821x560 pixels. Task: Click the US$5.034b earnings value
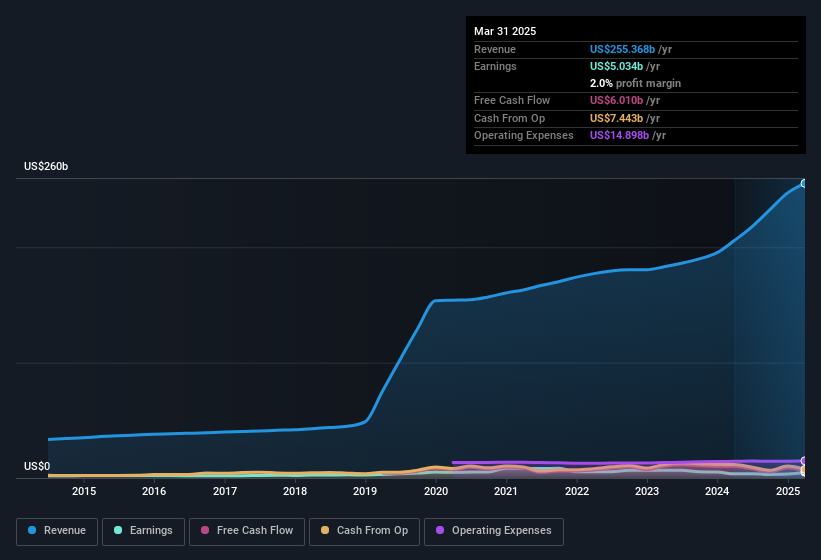coord(616,66)
